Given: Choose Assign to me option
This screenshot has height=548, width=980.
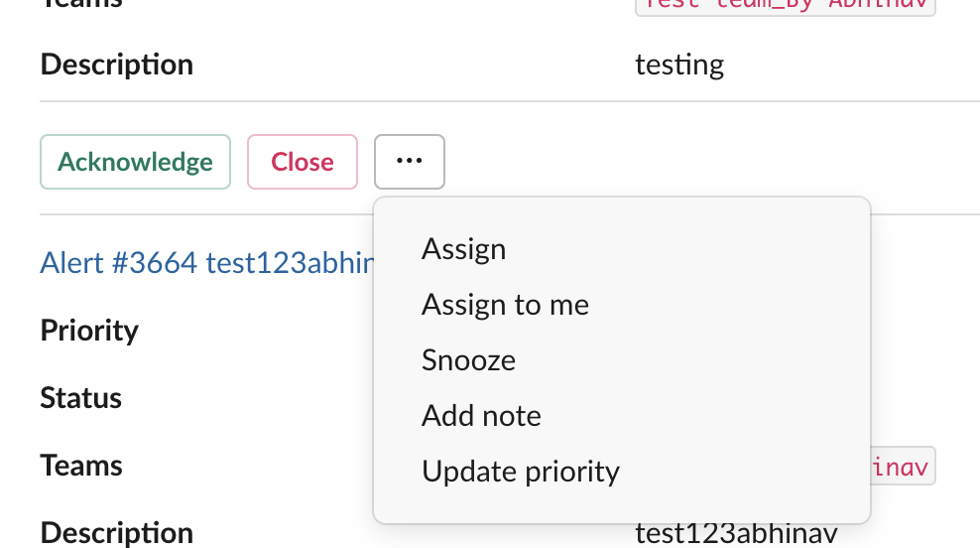Looking at the screenshot, I should point(505,304).
